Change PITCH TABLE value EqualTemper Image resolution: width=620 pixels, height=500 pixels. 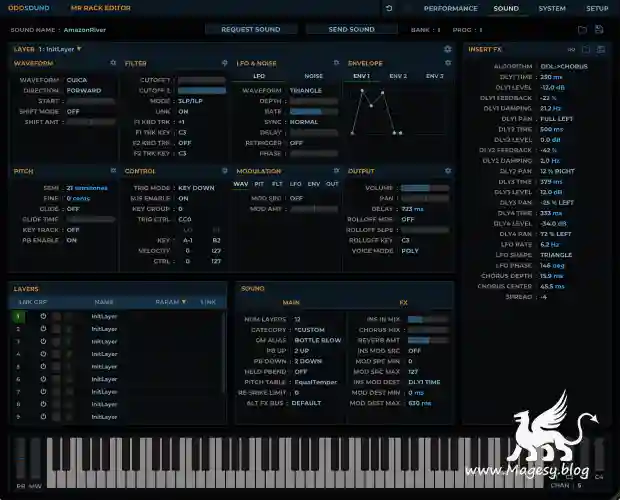pos(316,382)
